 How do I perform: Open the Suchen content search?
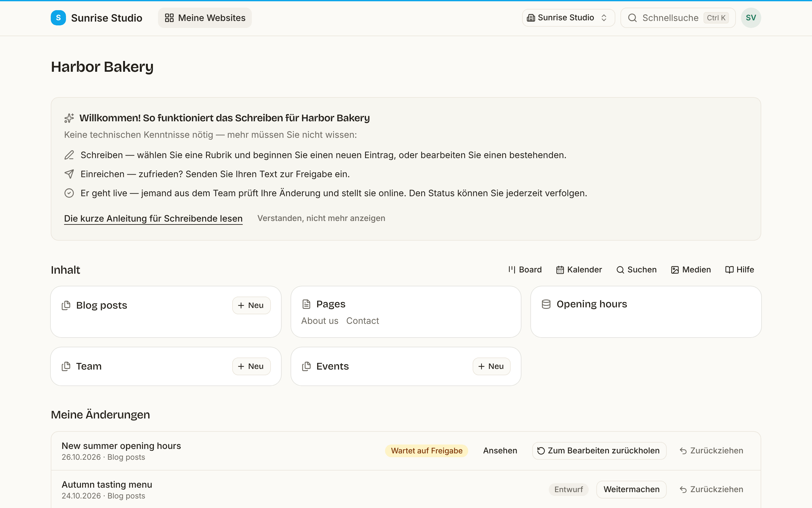pyautogui.click(x=637, y=270)
